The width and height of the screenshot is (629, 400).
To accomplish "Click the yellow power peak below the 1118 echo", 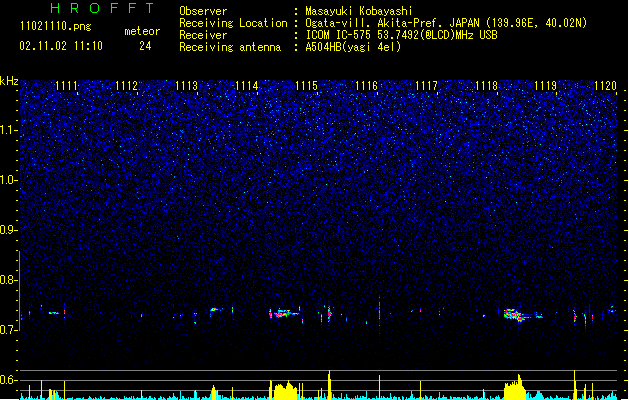I will point(515,387).
